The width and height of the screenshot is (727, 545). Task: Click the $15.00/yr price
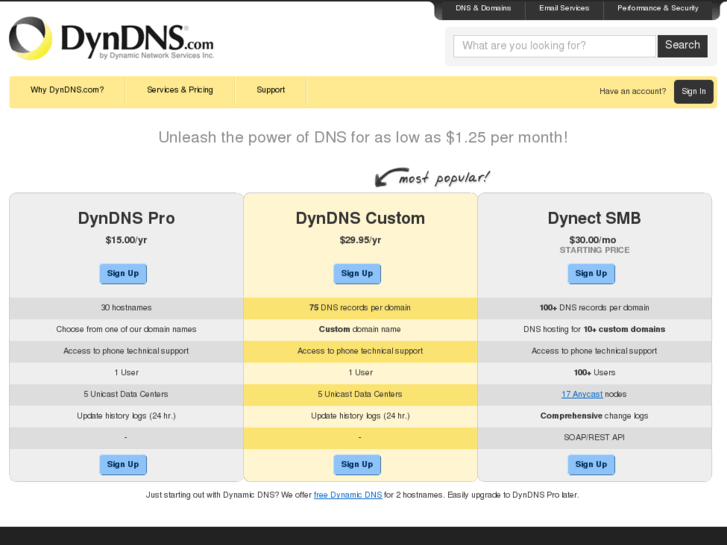tap(126, 240)
